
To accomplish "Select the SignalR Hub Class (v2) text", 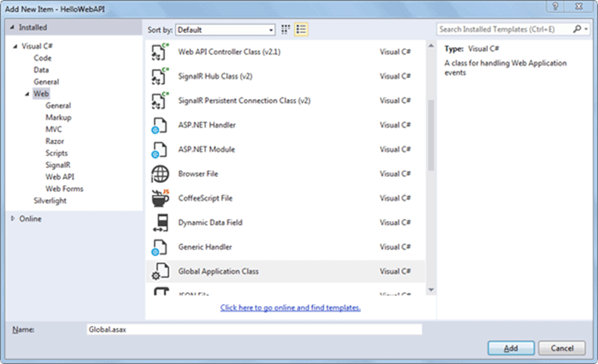I will pyautogui.click(x=215, y=76).
